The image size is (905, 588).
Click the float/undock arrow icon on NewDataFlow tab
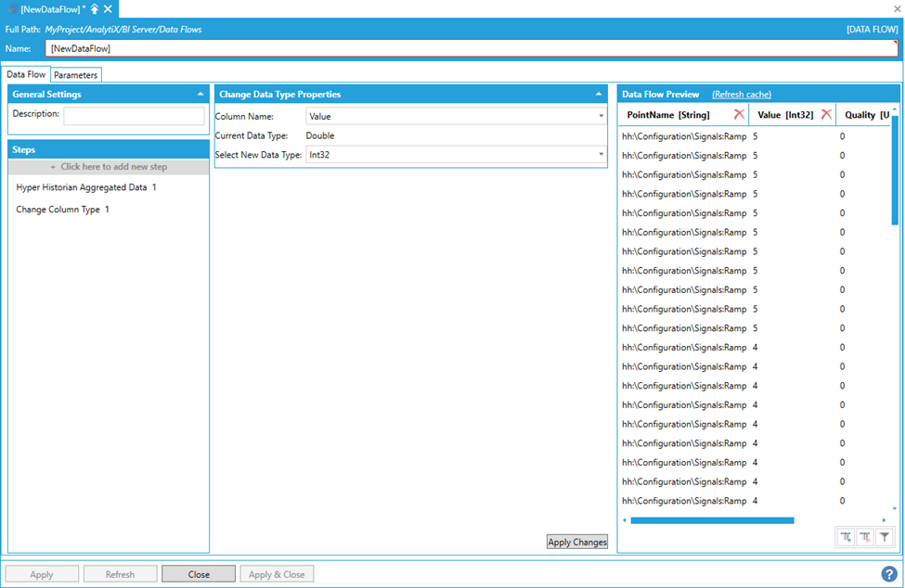pyautogui.click(x=95, y=8)
